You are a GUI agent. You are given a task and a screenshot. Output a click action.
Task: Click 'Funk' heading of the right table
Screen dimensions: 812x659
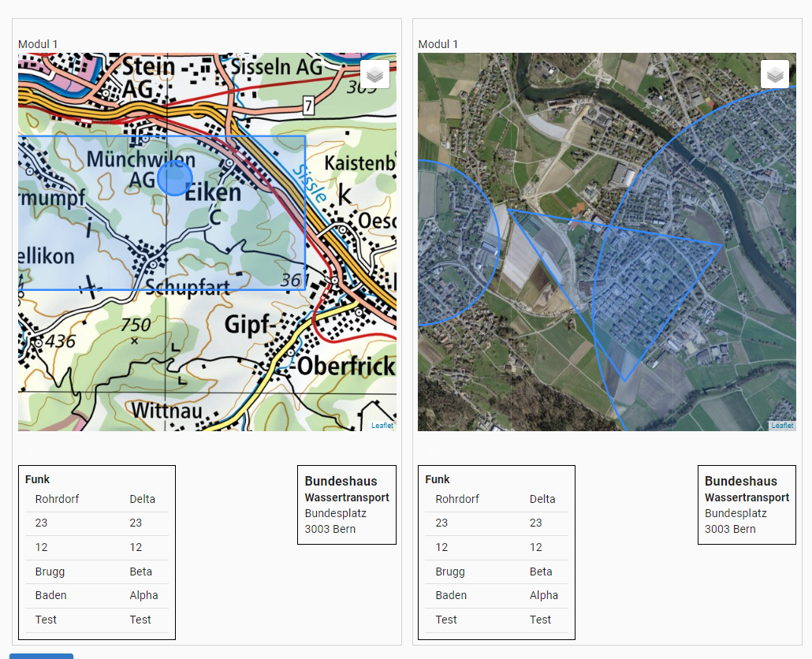[438, 479]
